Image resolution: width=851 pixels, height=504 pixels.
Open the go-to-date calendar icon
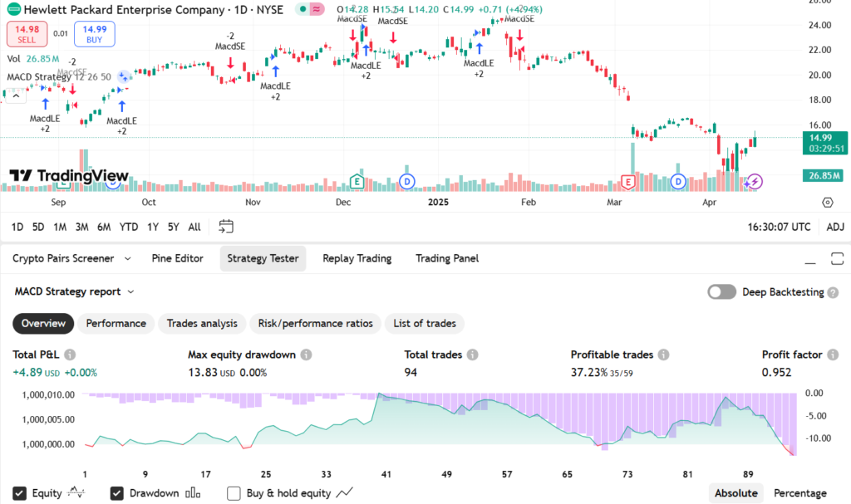226,226
